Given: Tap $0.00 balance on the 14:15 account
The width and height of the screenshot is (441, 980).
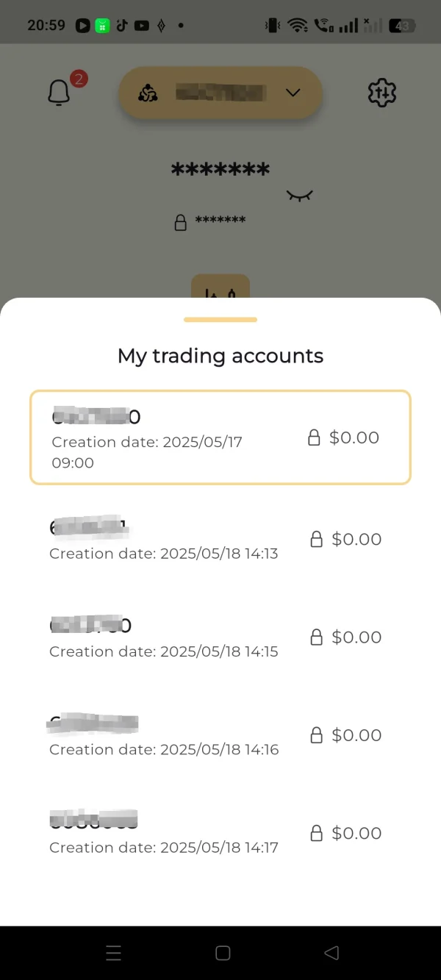Looking at the screenshot, I should (356, 637).
